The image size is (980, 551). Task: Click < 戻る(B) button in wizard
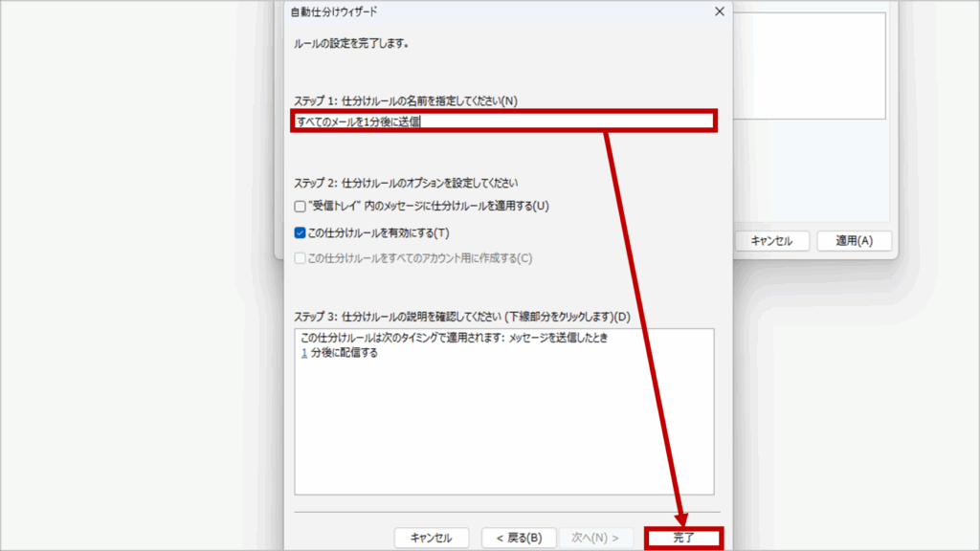coord(519,538)
